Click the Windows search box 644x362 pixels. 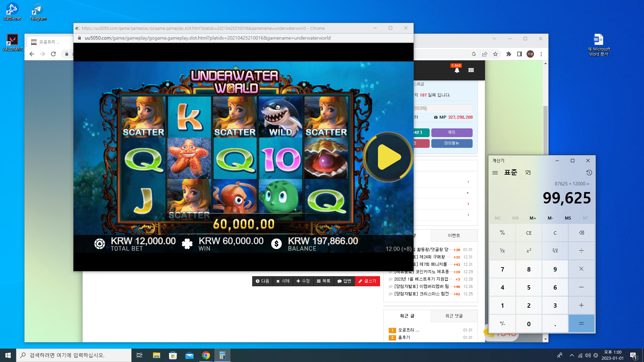coord(74,355)
